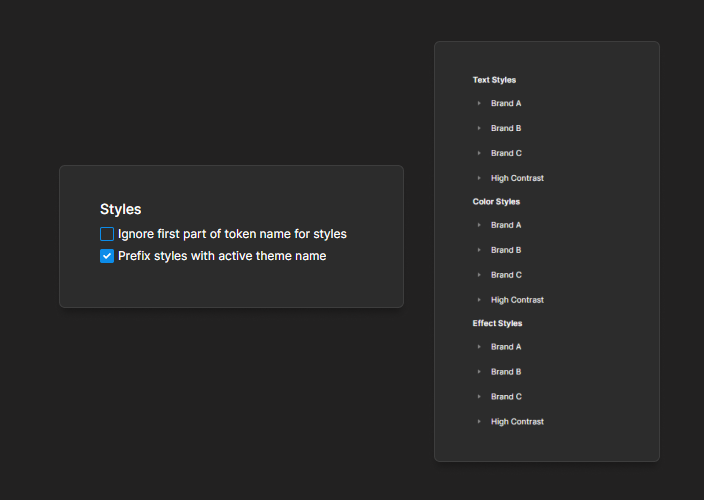
Task: Click the Text Styles section heading
Action: (x=494, y=80)
